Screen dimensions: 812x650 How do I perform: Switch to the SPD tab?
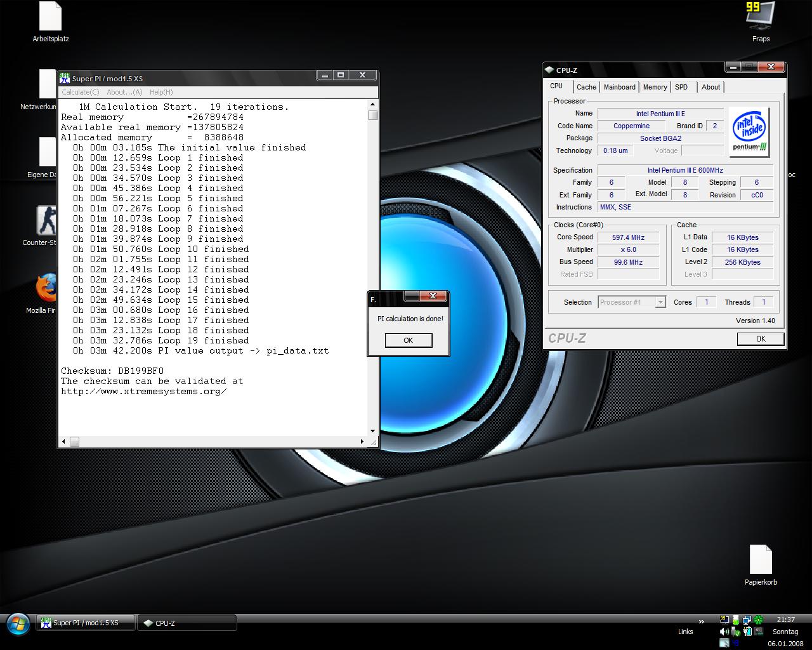(x=681, y=87)
